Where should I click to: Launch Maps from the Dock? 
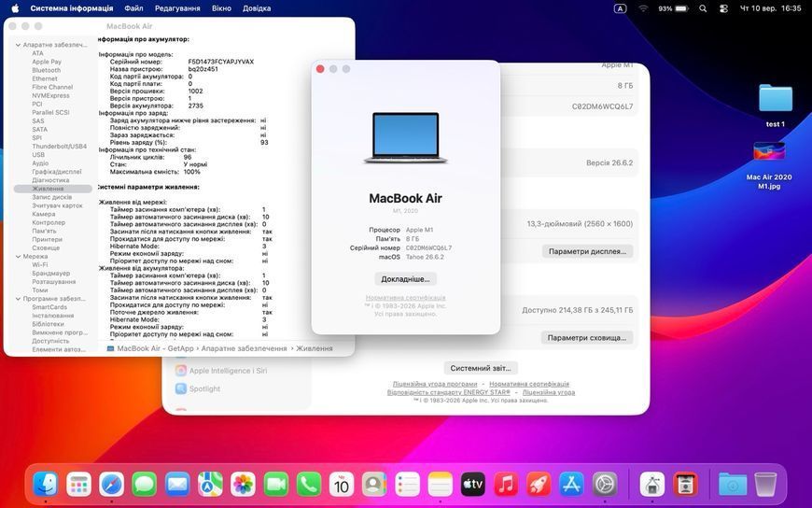(210, 486)
